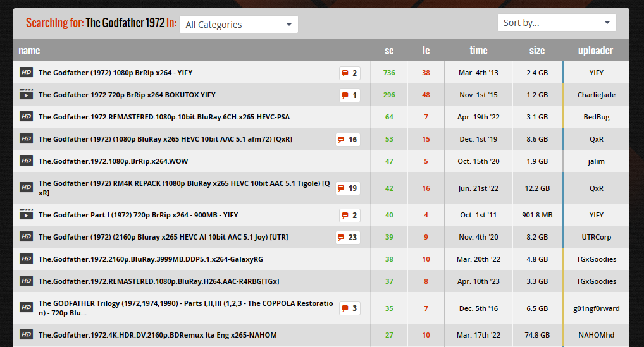Sort by the se column header
Image resolution: width=644 pixels, height=347 pixels.
tap(389, 51)
